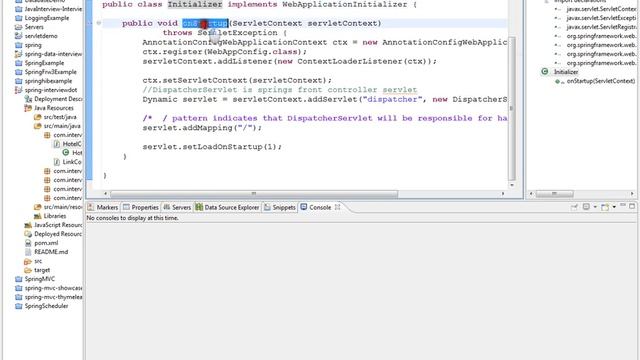Click the SpringScheduler project icon

coord(19,306)
